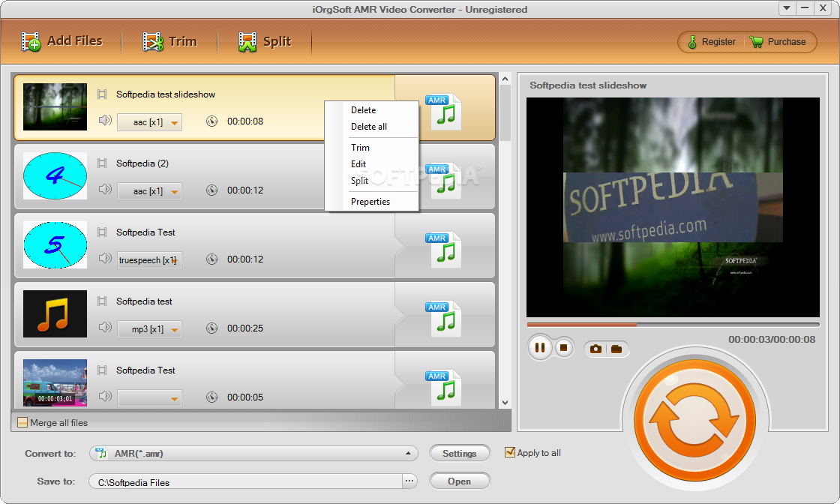The image size is (840, 504).
Task: Select clock 4 thumbnail of Softpedia (2)
Action: click(55, 175)
